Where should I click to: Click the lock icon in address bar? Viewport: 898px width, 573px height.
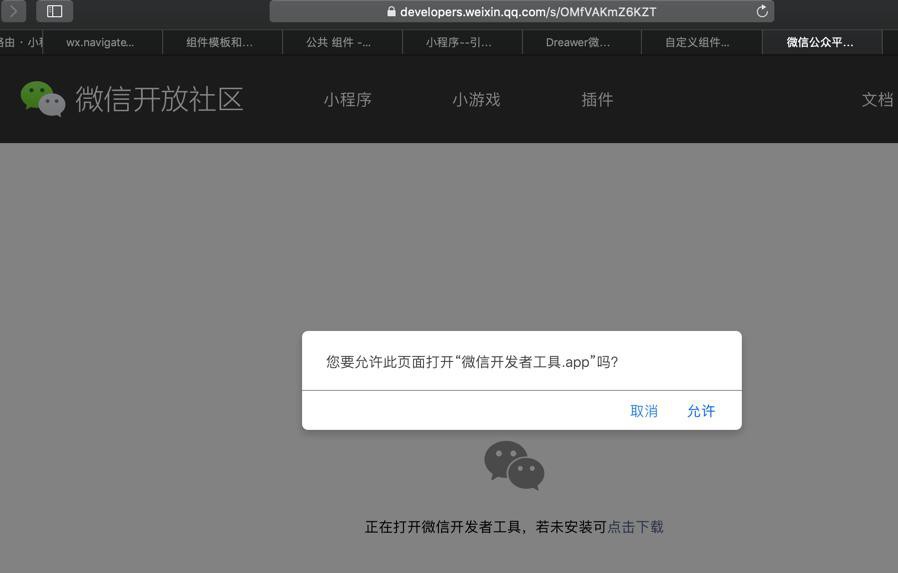point(391,11)
